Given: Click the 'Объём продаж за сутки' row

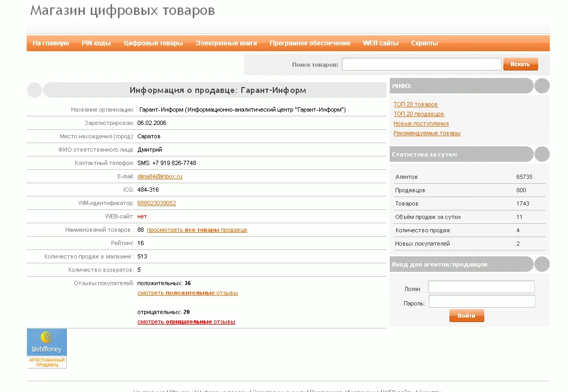Looking at the screenshot, I should click(469, 217).
